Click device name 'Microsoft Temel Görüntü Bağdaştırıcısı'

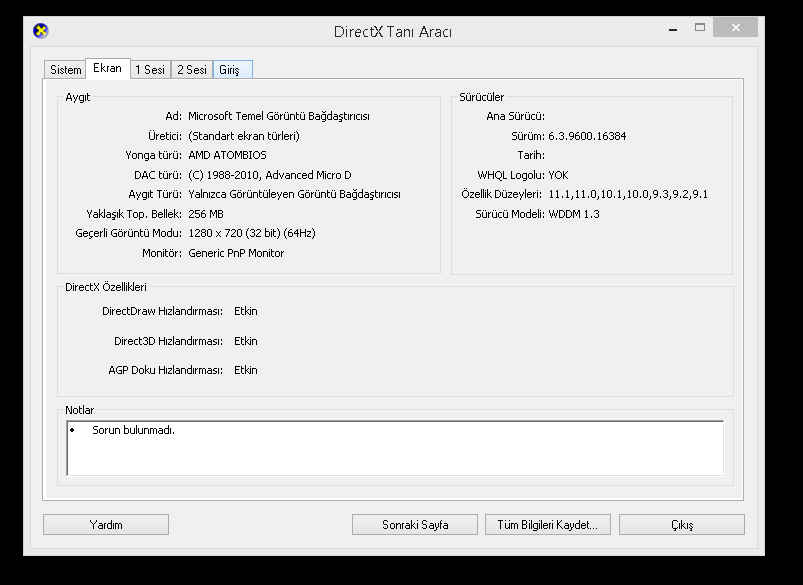[279, 116]
